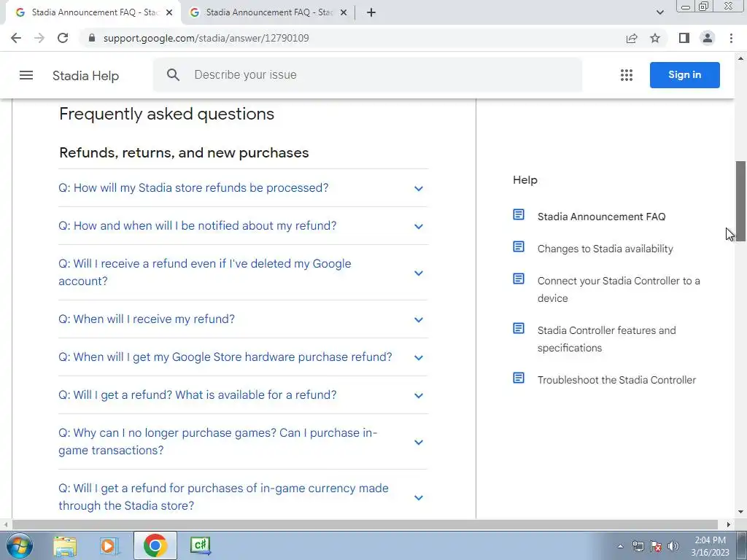
Task: Click the share page icon in address bar
Action: [x=632, y=38]
